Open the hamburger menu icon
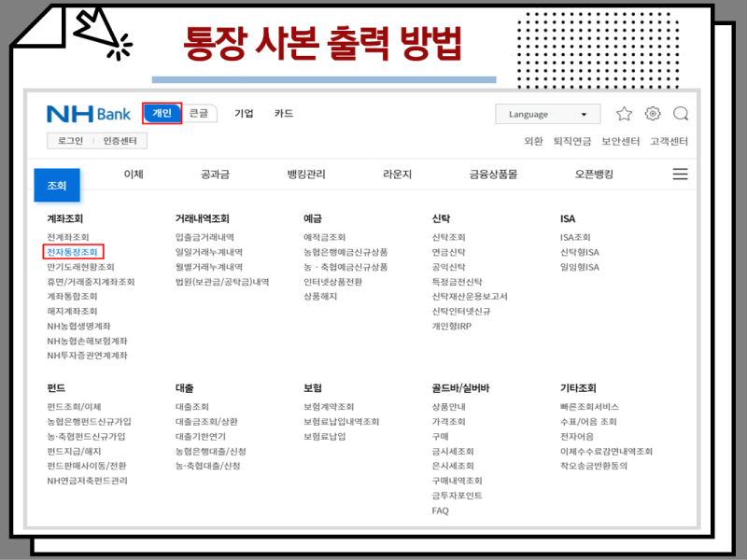The image size is (747, 560). pyautogui.click(x=680, y=174)
